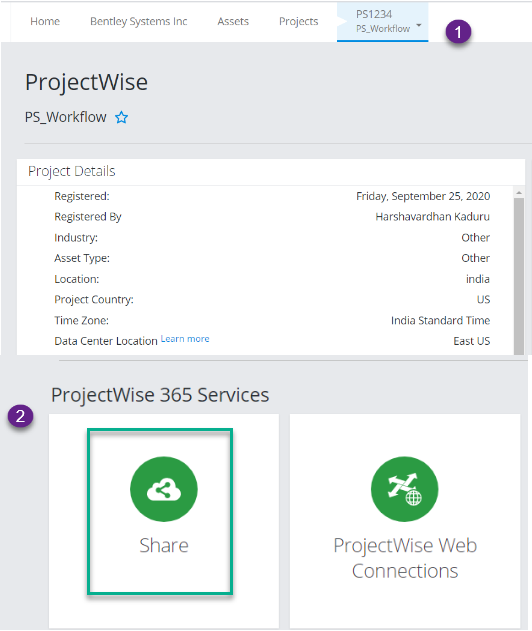Image resolution: width=532 pixels, height=631 pixels.
Task: Expand the PS1234 project dropdown arrow
Action: [x=419, y=25]
